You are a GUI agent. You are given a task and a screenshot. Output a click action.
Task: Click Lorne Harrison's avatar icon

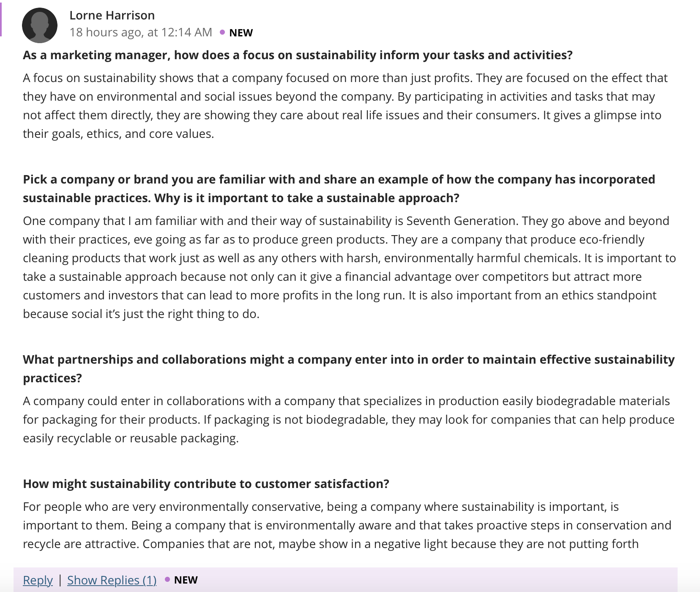point(40,25)
